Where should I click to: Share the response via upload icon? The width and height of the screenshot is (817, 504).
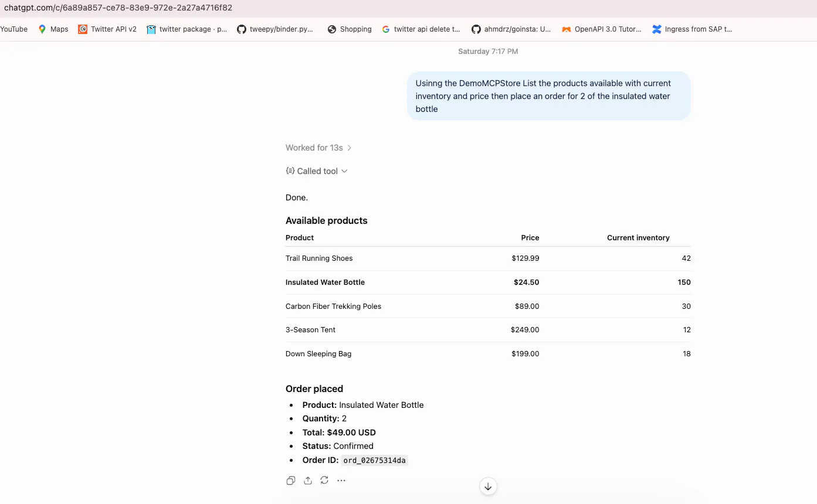click(307, 481)
